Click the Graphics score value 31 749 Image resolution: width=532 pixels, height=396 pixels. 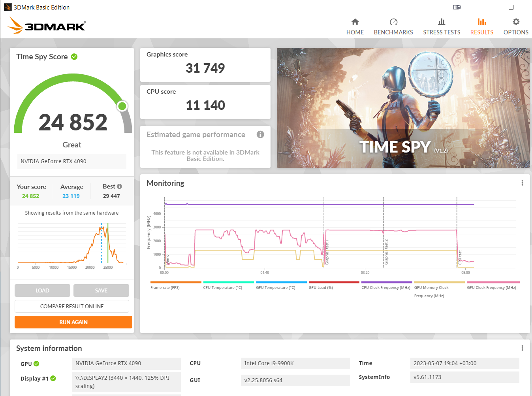tap(205, 68)
